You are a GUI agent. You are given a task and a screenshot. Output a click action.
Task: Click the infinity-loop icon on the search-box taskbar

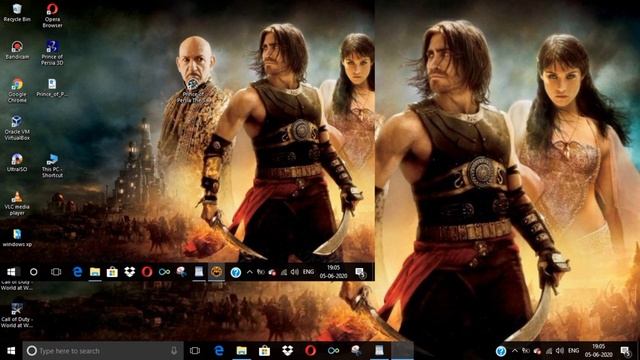coord(333,351)
